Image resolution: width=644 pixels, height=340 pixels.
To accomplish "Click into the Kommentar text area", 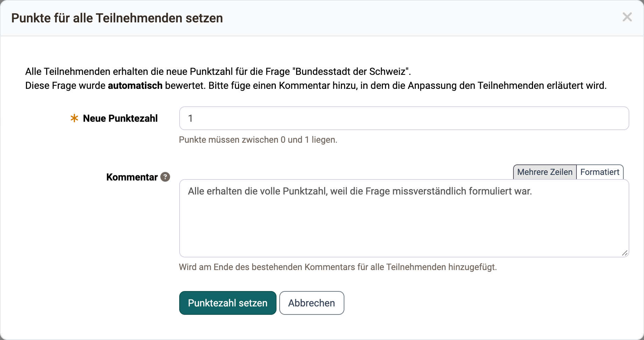I will point(404,218).
